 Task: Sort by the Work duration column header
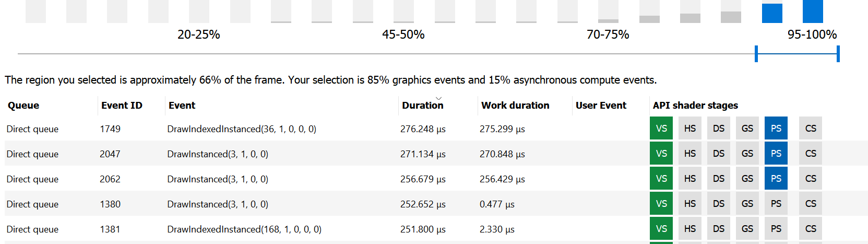coord(515,106)
